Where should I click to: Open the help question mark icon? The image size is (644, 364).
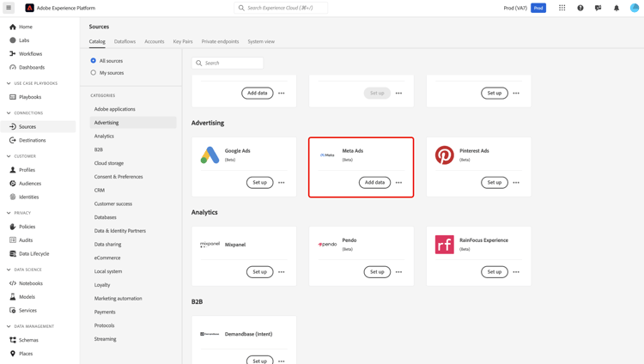coord(580,8)
